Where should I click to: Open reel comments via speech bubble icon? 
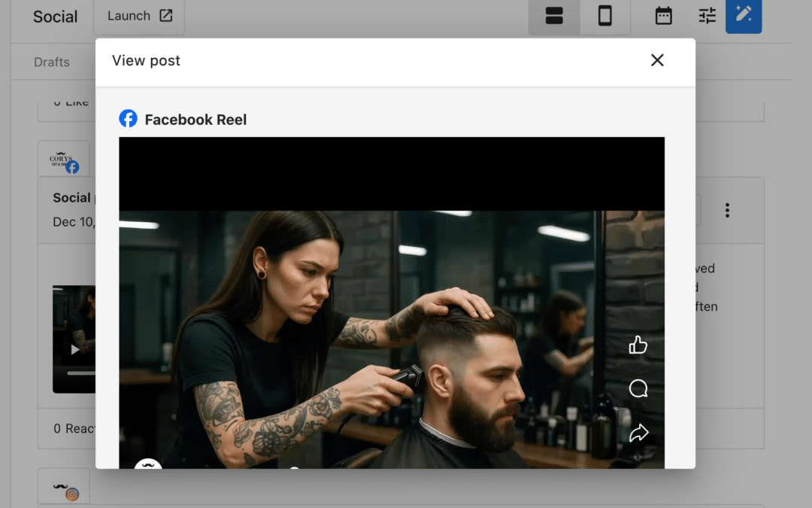(638, 388)
